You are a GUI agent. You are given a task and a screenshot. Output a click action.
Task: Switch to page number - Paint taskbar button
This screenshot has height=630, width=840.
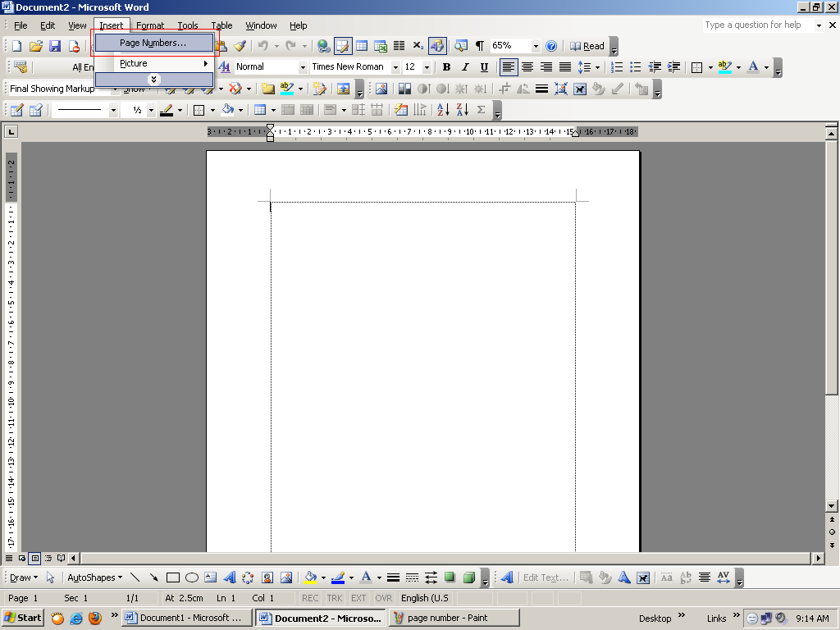pyautogui.click(x=454, y=618)
